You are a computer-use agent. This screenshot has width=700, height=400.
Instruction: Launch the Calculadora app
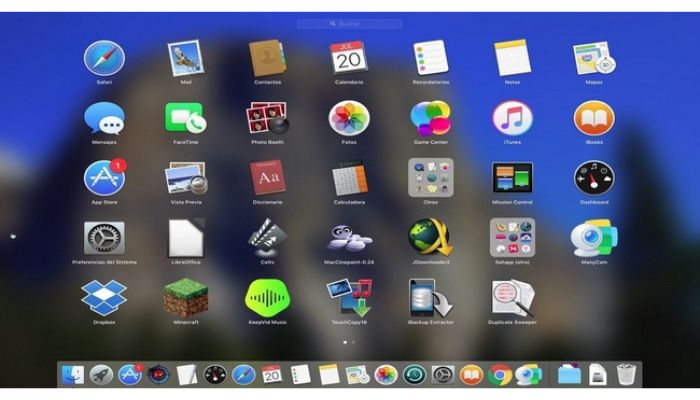tap(349, 178)
